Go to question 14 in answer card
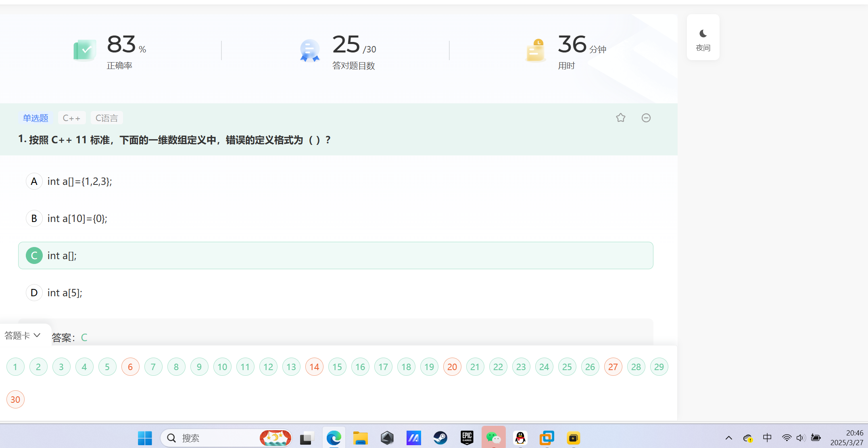The image size is (868, 448). click(x=314, y=367)
